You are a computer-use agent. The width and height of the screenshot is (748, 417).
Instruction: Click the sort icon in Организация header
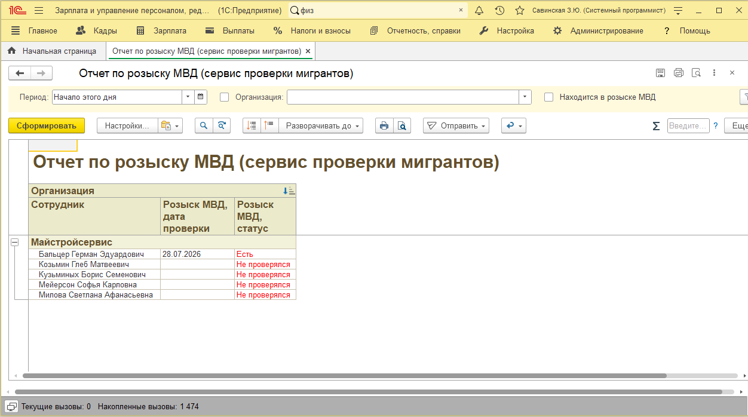point(289,191)
